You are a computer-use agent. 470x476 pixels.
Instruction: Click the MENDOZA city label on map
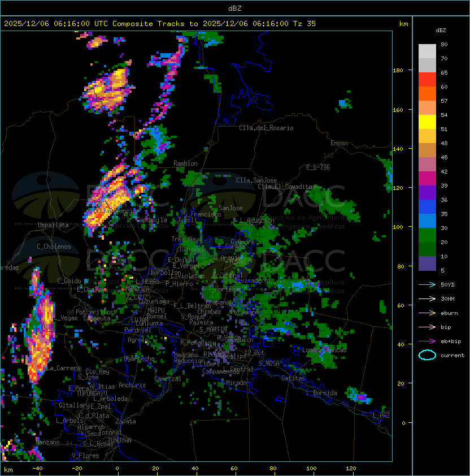click(x=137, y=288)
